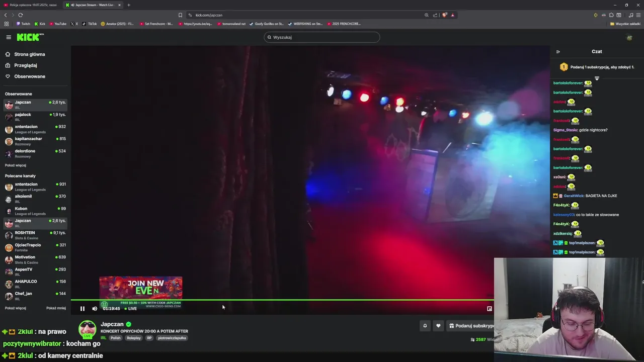Toggle notification bell for channel
The image size is (644, 362).
coord(425,326)
